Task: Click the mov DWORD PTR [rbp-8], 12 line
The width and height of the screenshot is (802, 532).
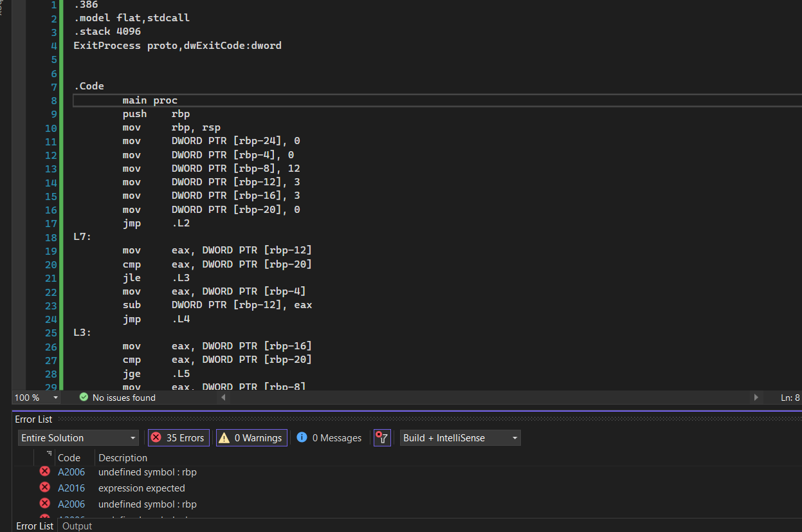Action: [x=212, y=169]
